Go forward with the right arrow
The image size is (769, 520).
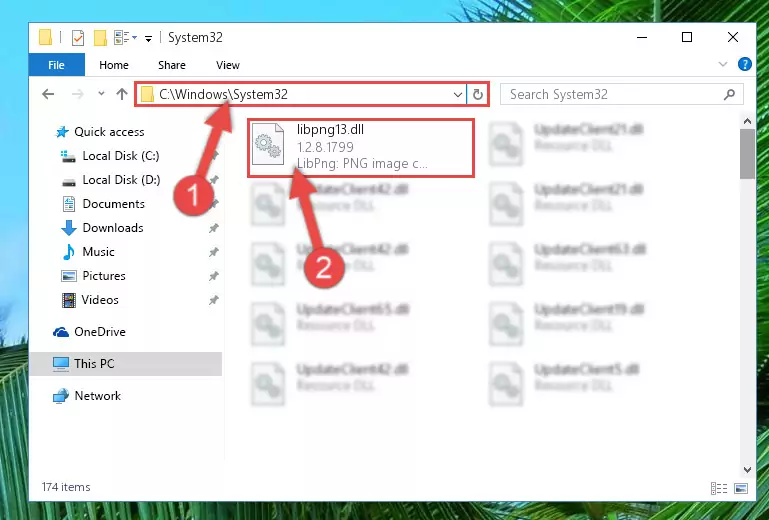(77, 94)
